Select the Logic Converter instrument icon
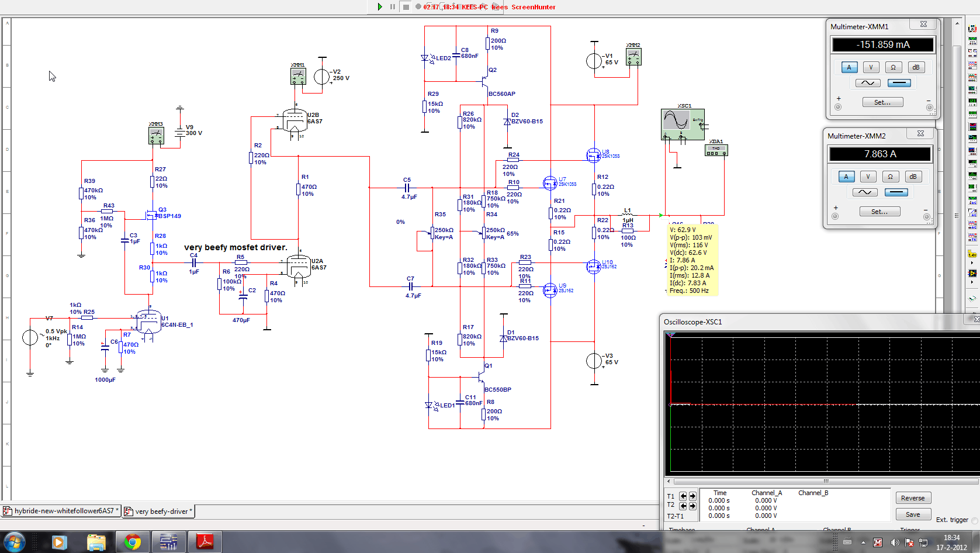The width and height of the screenshot is (980, 553). pyautogui.click(x=972, y=139)
